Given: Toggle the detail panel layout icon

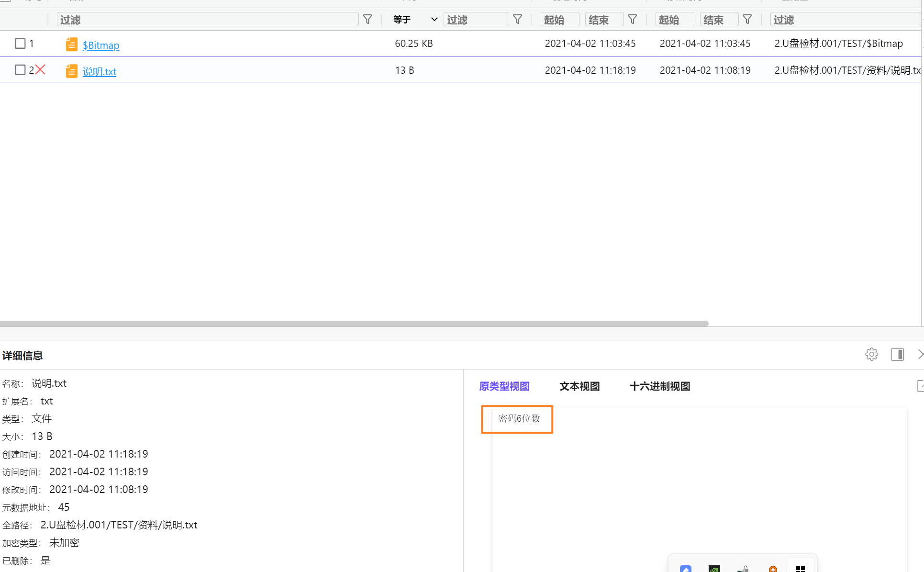Looking at the screenshot, I should click(897, 354).
